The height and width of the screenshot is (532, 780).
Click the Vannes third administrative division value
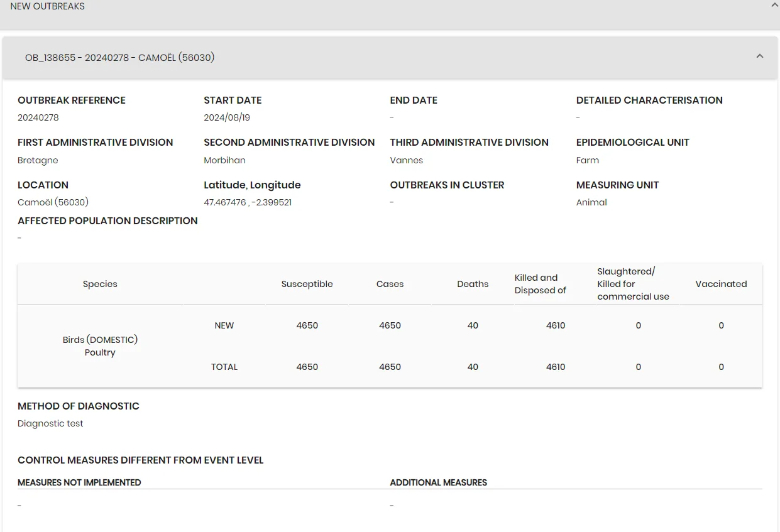click(407, 160)
